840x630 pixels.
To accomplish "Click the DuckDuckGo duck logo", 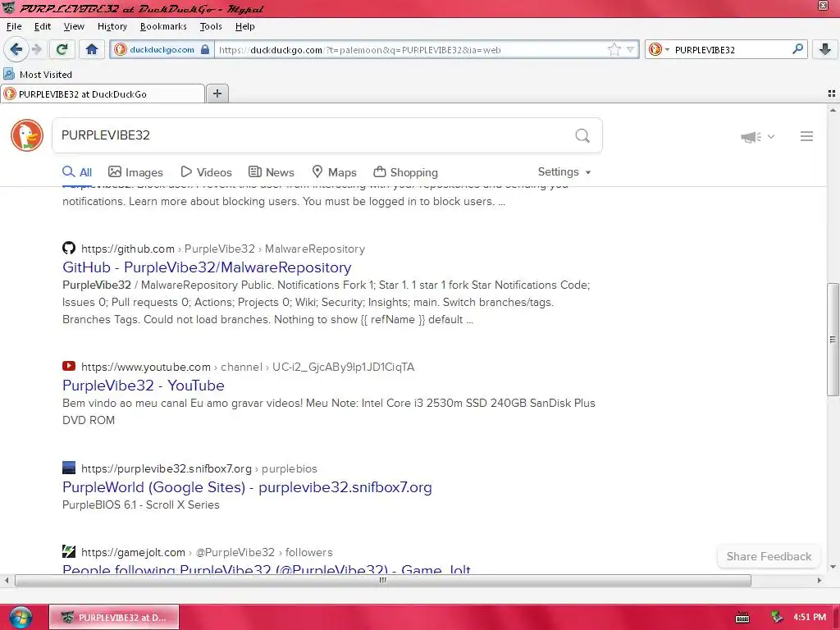I will tap(27, 135).
